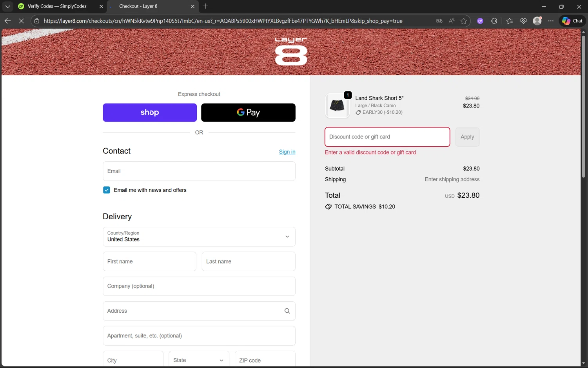Open the Copilot Chat button
588x368 pixels.
572,21
